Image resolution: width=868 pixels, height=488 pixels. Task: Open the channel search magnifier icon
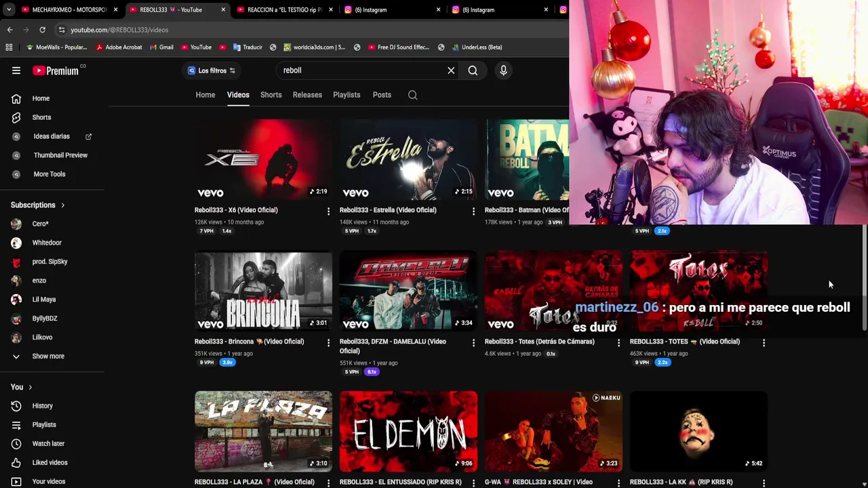point(412,95)
